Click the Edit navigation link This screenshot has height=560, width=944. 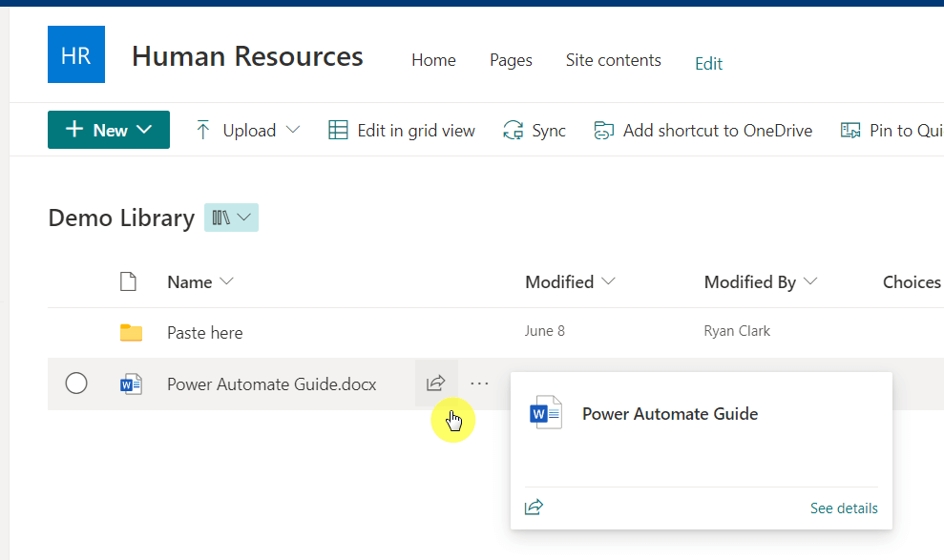tap(708, 64)
